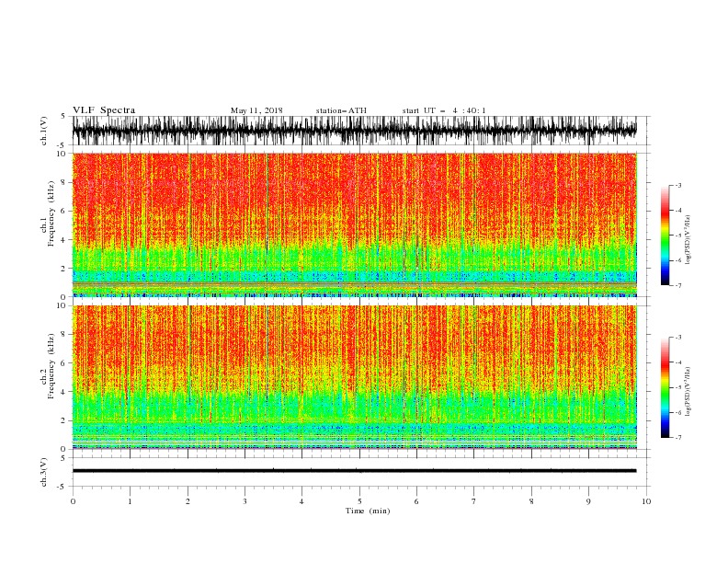Click the ch.2 PSD color bar

tap(665, 387)
